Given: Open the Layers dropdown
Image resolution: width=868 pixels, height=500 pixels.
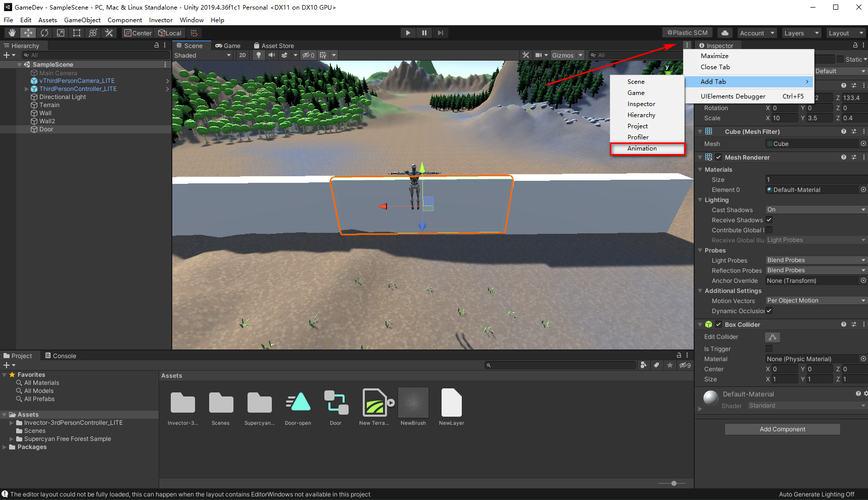Looking at the screenshot, I should click(x=801, y=33).
